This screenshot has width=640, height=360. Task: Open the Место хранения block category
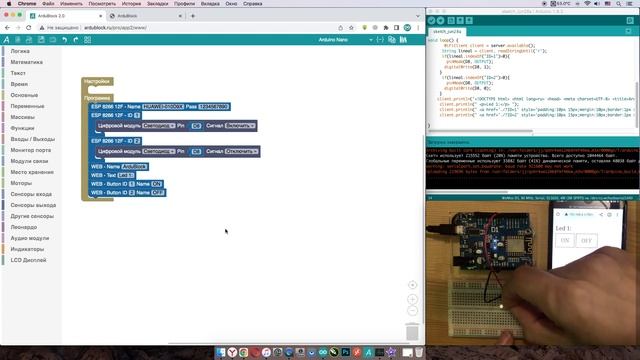(x=32, y=172)
